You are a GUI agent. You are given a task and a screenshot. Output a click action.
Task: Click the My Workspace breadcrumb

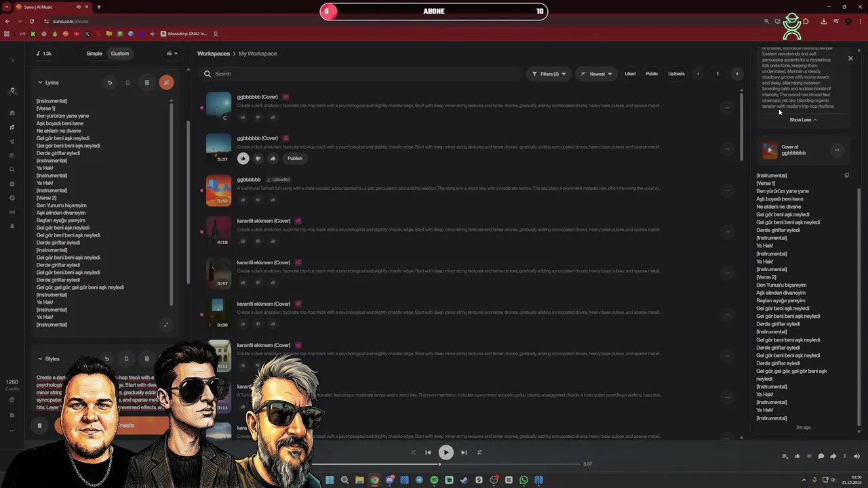coord(258,54)
